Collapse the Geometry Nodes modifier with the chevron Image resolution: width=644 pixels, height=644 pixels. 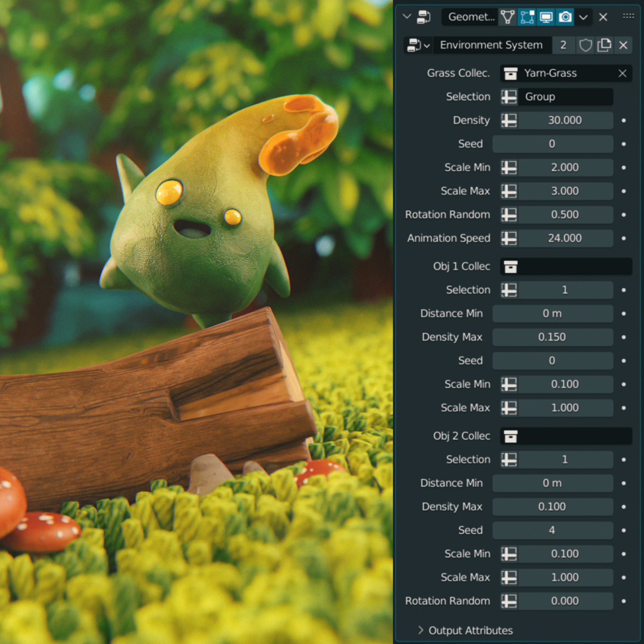point(406,17)
